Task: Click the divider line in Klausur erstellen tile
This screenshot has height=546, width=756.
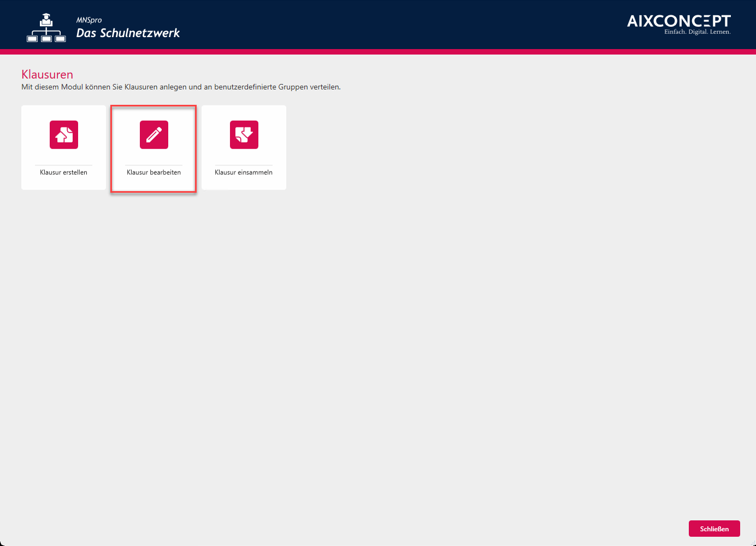Action: point(63,165)
